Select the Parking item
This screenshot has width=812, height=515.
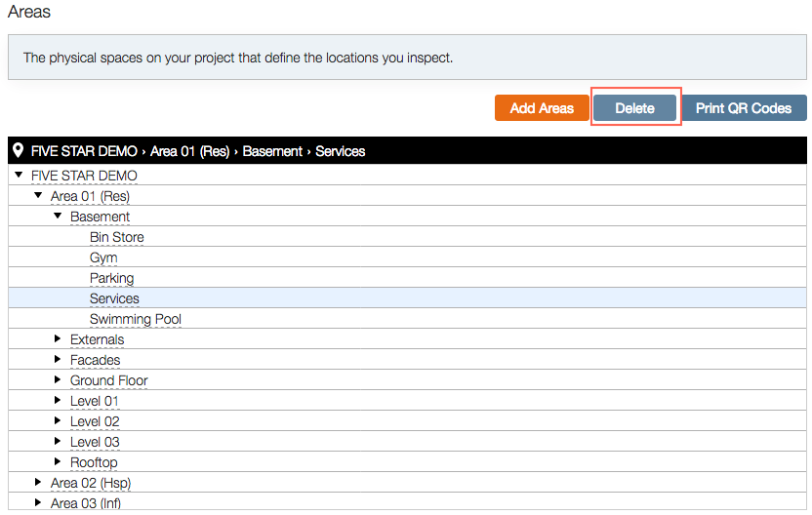[x=112, y=278]
